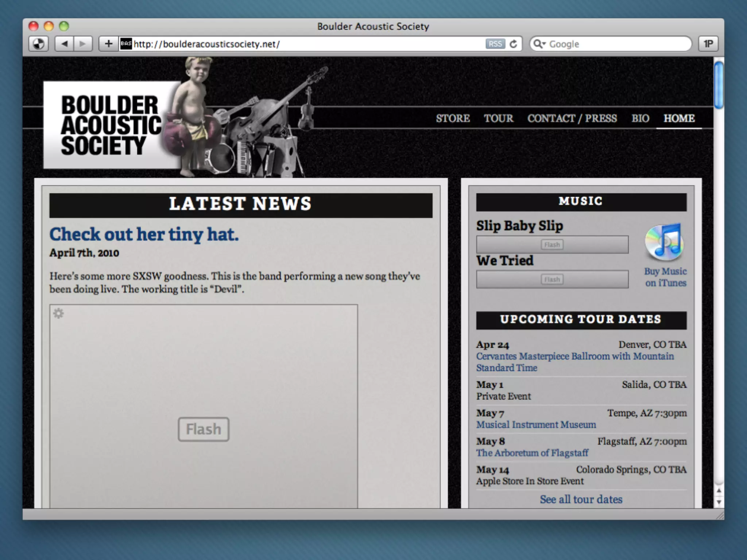
Task: Click the browser Forward arrow button
Action: [83, 44]
